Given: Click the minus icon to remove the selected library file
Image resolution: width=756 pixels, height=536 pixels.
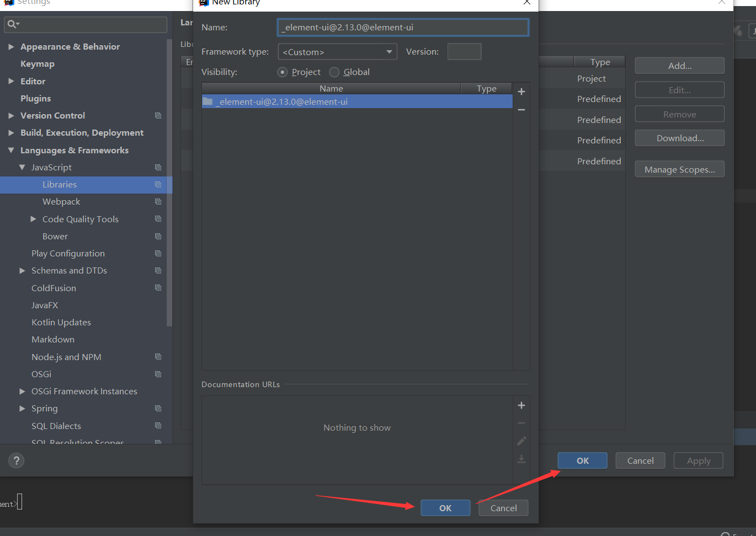Looking at the screenshot, I should point(521,109).
